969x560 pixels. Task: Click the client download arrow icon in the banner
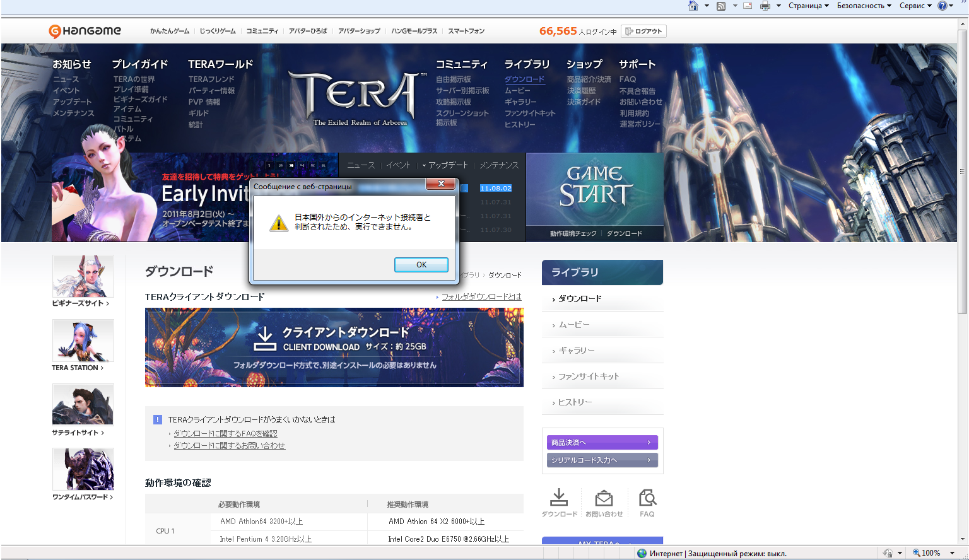pos(265,339)
